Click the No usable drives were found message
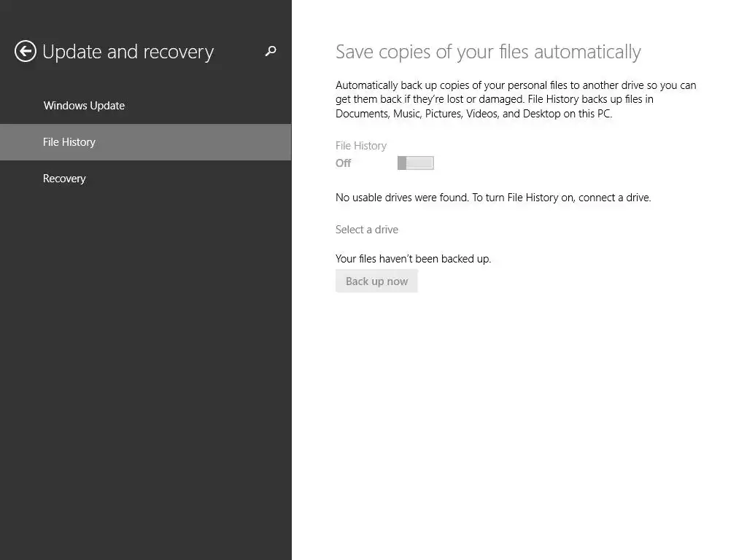This screenshot has height=560, width=747. point(493,198)
